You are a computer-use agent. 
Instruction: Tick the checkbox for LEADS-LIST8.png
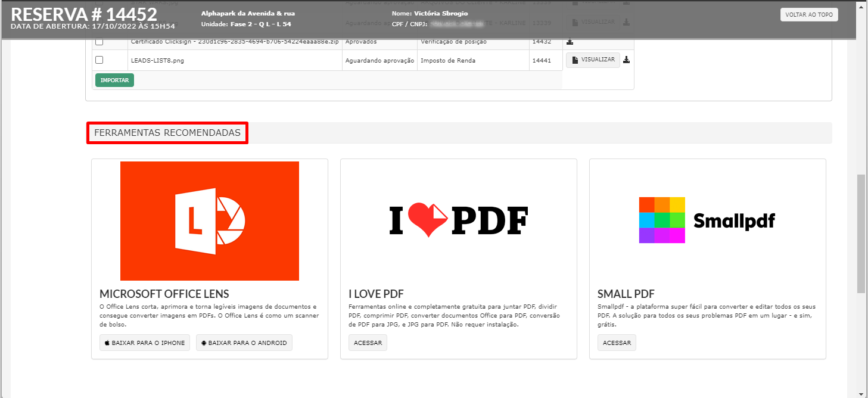point(99,60)
